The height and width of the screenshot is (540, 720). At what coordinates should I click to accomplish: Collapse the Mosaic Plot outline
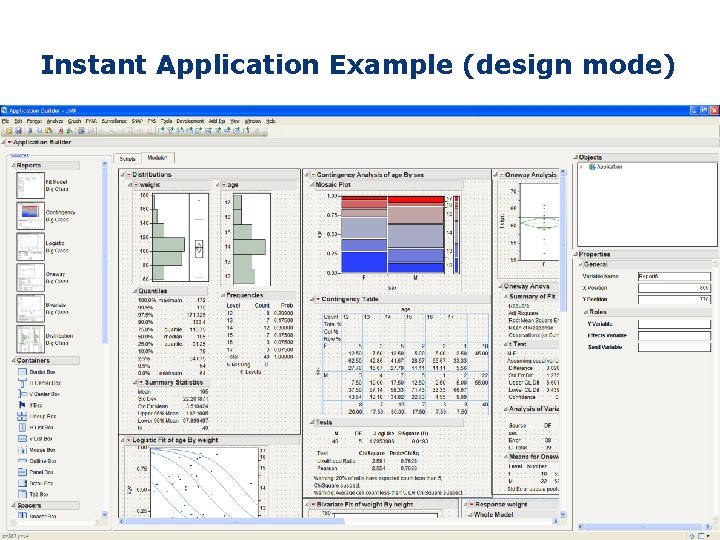point(313,185)
